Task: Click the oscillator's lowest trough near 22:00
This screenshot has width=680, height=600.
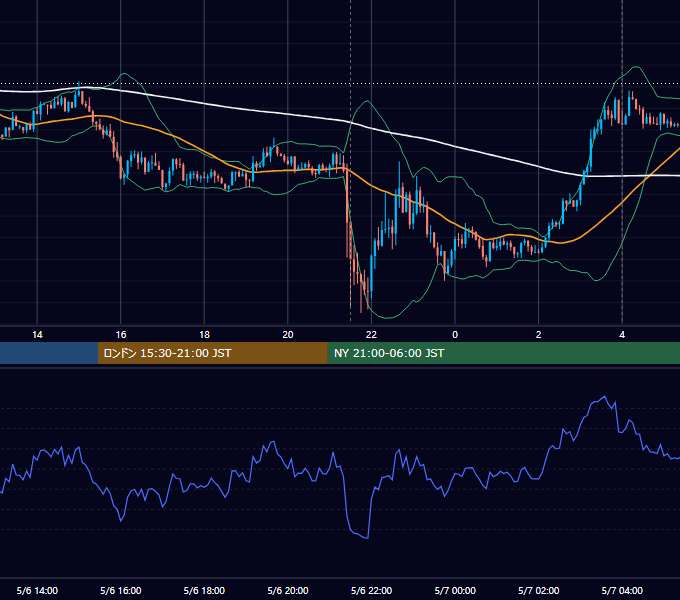Action: point(367,538)
